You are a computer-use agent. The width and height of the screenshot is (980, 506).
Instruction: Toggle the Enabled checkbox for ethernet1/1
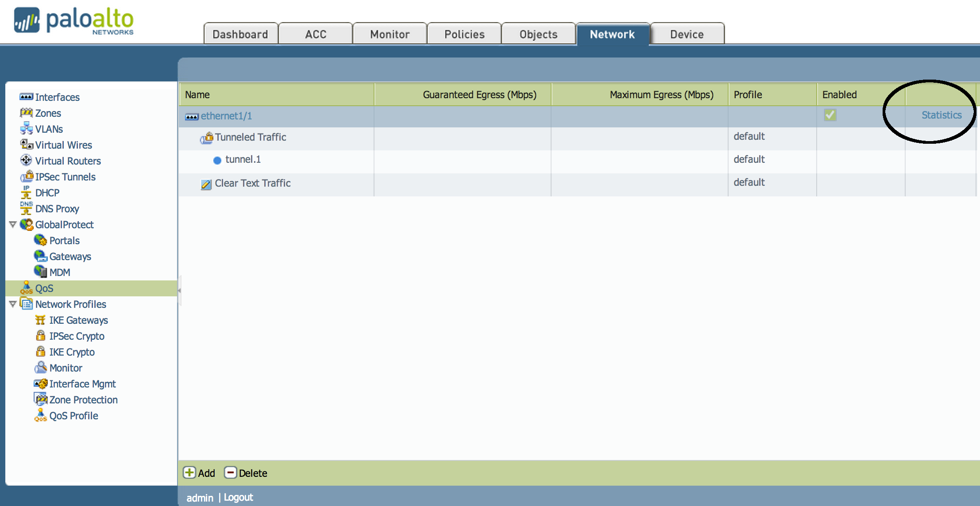830,115
